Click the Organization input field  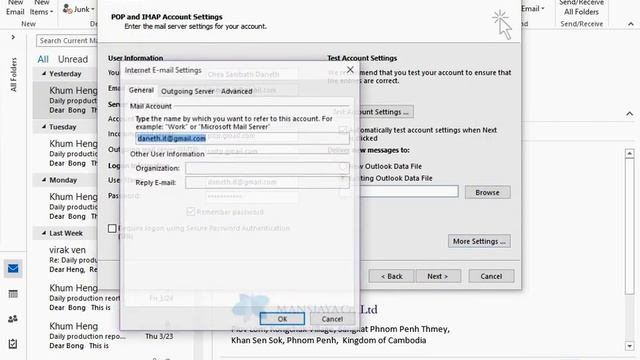click(267, 168)
